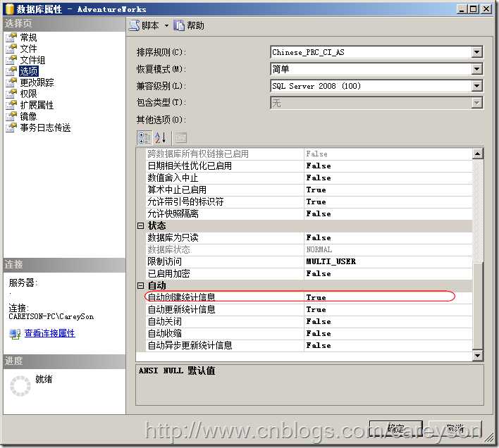Click the property grid scrollbar thumb
The image size is (499, 448).
(x=478, y=306)
